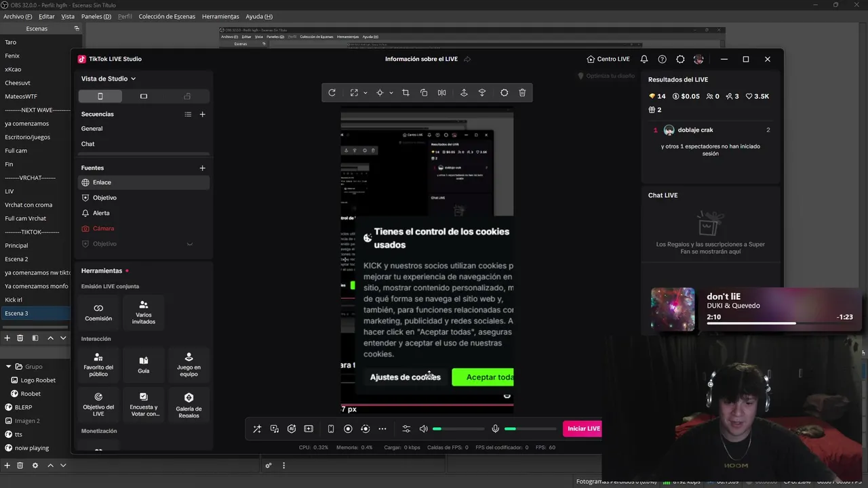Screen dimensions: 868x488
Task: Switch to portrait layout mode
Action: coord(100,96)
